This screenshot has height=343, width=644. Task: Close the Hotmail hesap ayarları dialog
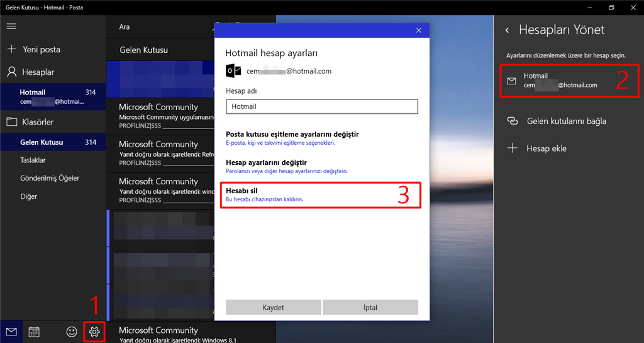click(x=418, y=30)
